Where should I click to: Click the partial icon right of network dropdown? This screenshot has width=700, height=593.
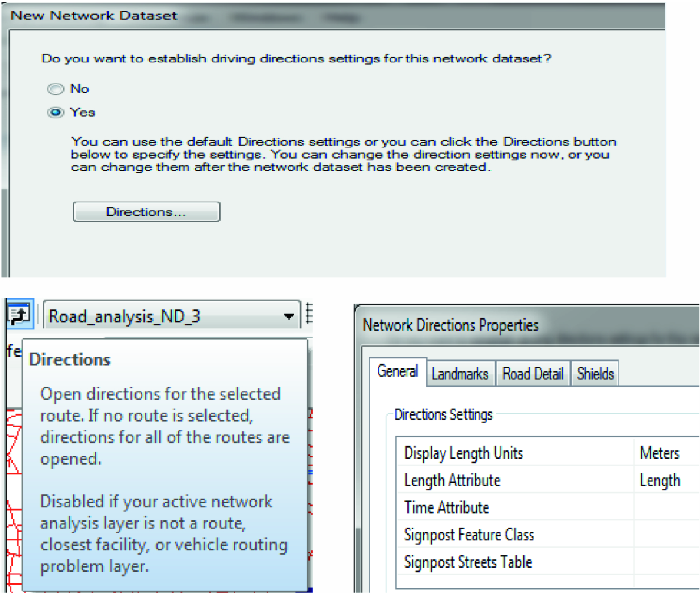(x=309, y=314)
